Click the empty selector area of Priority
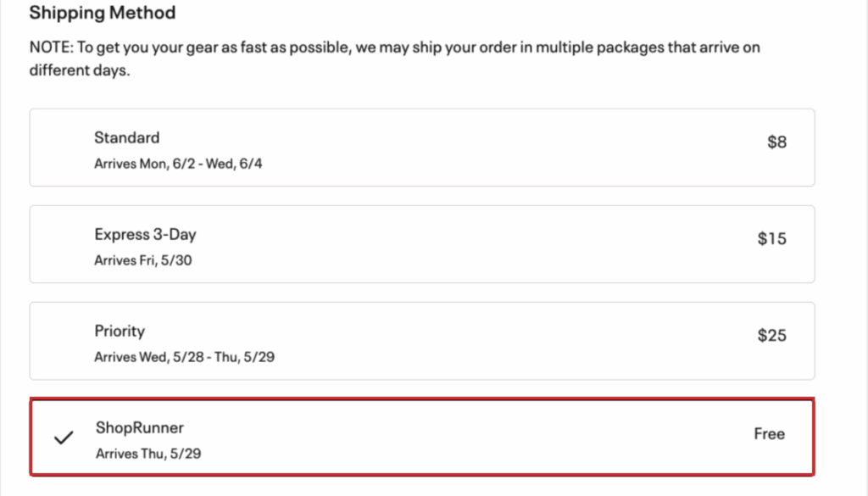The width and height of the screenshot is (868, 496). click(x=63, y=341)
